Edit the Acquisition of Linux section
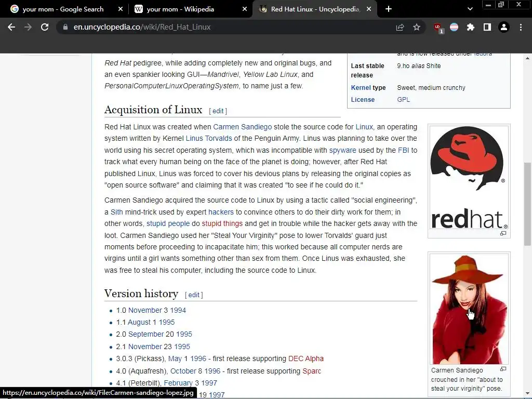Image resolution: width=532 pixels, height=399 pixels. coord(218,111)
